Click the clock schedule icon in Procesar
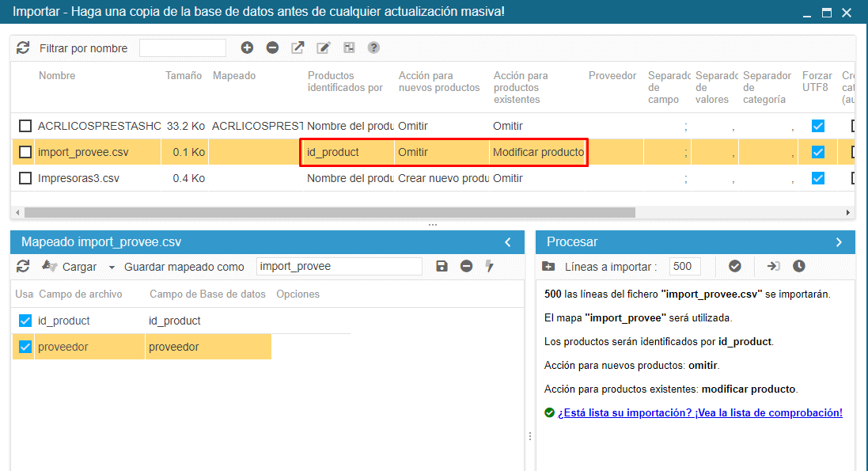The height and width of the screenshot is (471, 868). tap(799, 267)
